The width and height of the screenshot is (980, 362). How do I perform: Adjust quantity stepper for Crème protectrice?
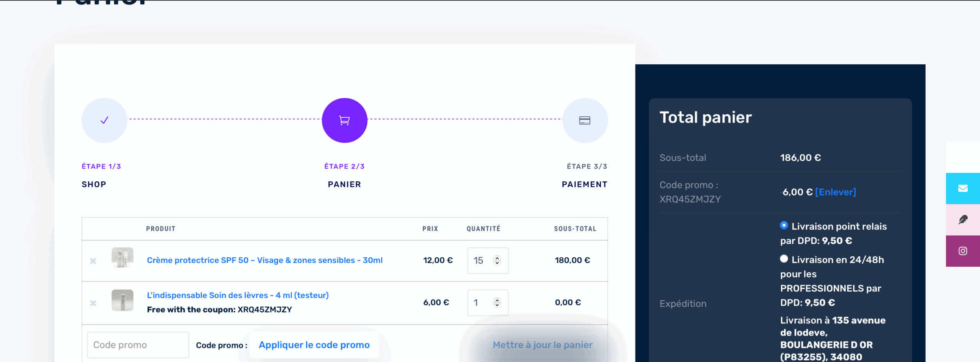coord(497,260)
